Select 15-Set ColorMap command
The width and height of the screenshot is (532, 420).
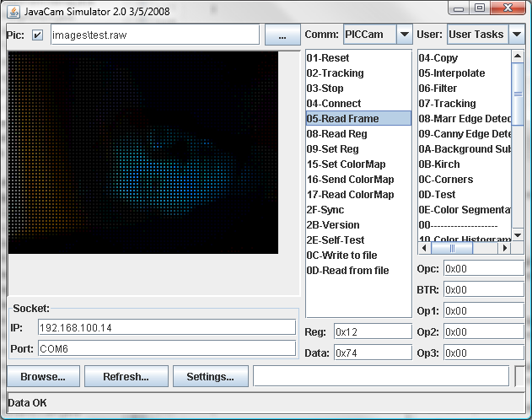pos(358,164)
